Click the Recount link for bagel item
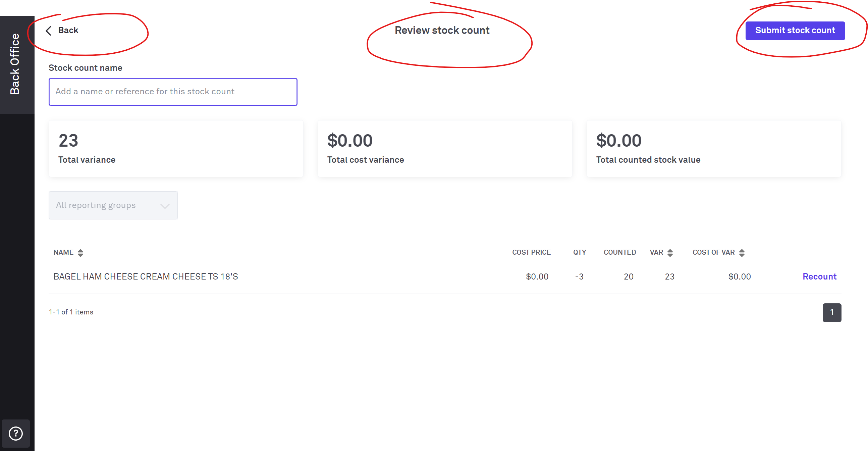868x451 pixels. (x=819, y=277)
